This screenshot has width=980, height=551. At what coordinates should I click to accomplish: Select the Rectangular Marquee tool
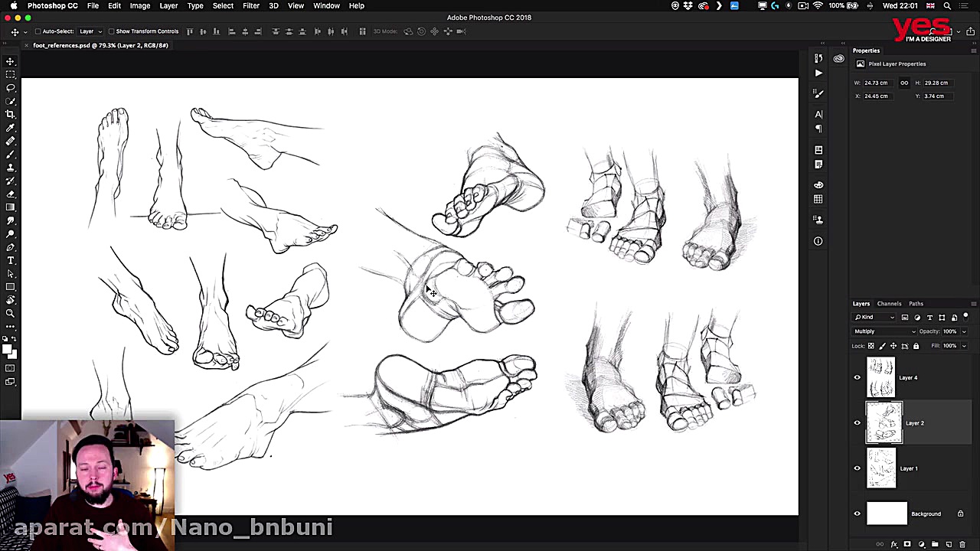coord(11,74)
